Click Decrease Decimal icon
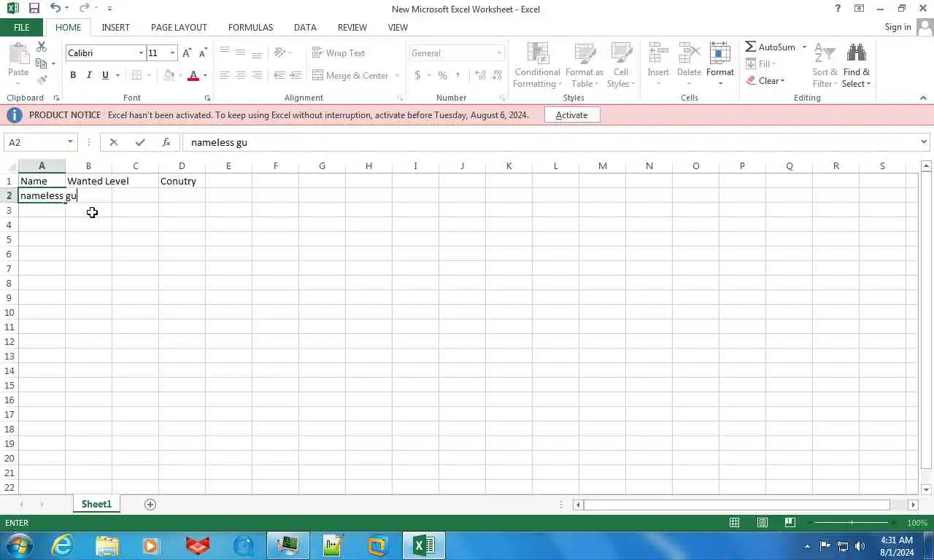Screen dimensions: 934x560 pos(496,75)
